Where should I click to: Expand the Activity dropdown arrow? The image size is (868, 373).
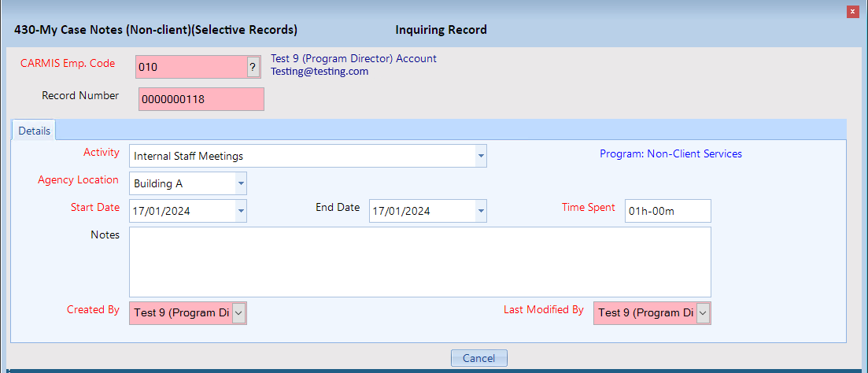tap(480, 157)
